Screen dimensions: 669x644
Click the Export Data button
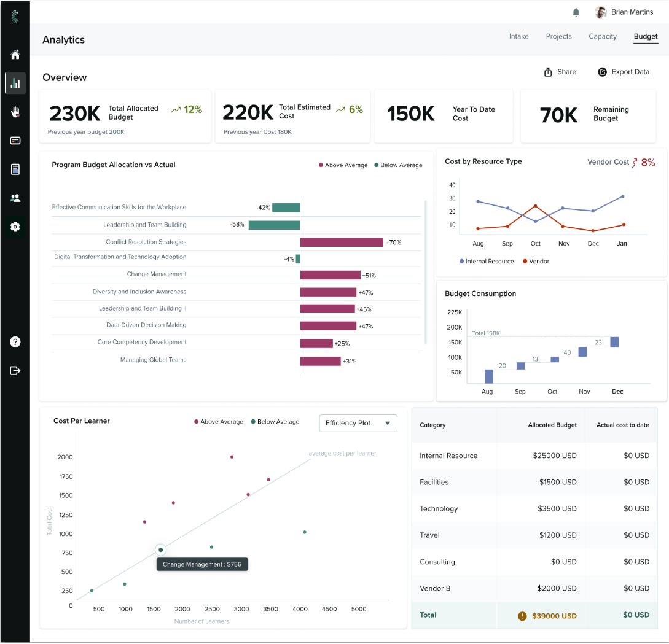point(624,72)
